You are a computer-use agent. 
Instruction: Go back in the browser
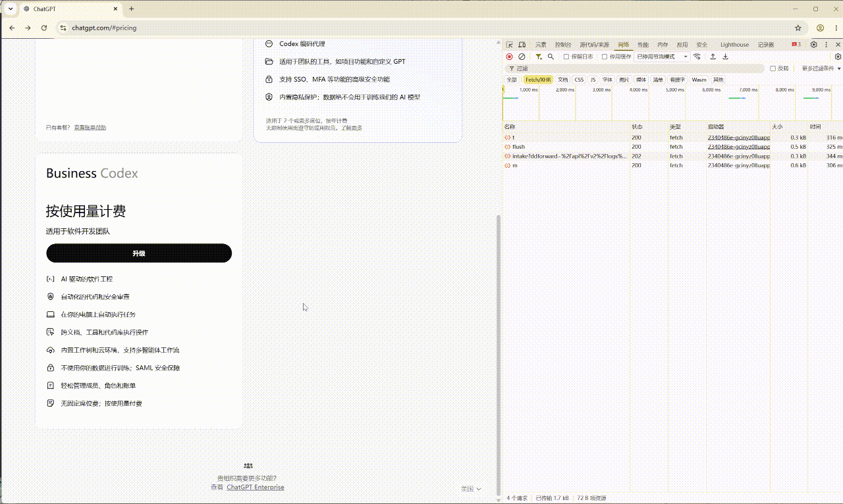point(11,28)
